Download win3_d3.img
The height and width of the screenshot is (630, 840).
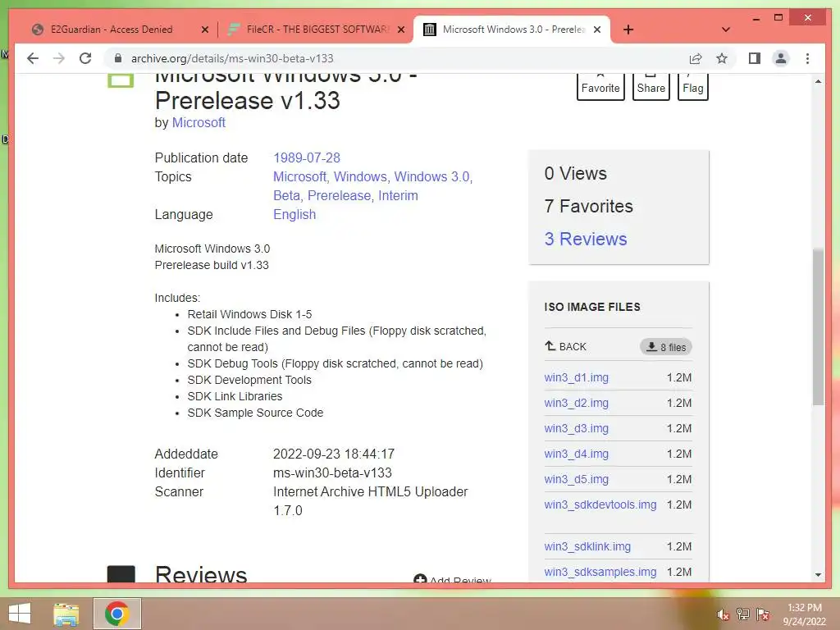[577, 428]
